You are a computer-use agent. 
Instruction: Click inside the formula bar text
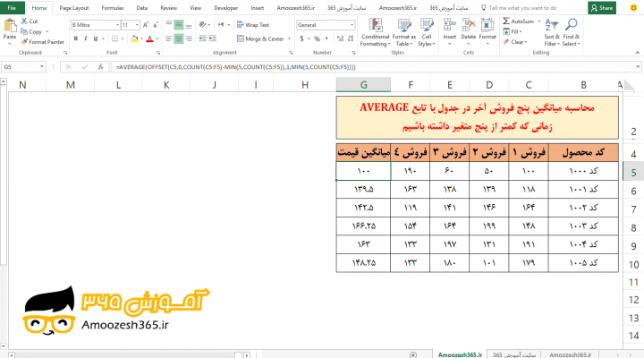click(235, 66)
